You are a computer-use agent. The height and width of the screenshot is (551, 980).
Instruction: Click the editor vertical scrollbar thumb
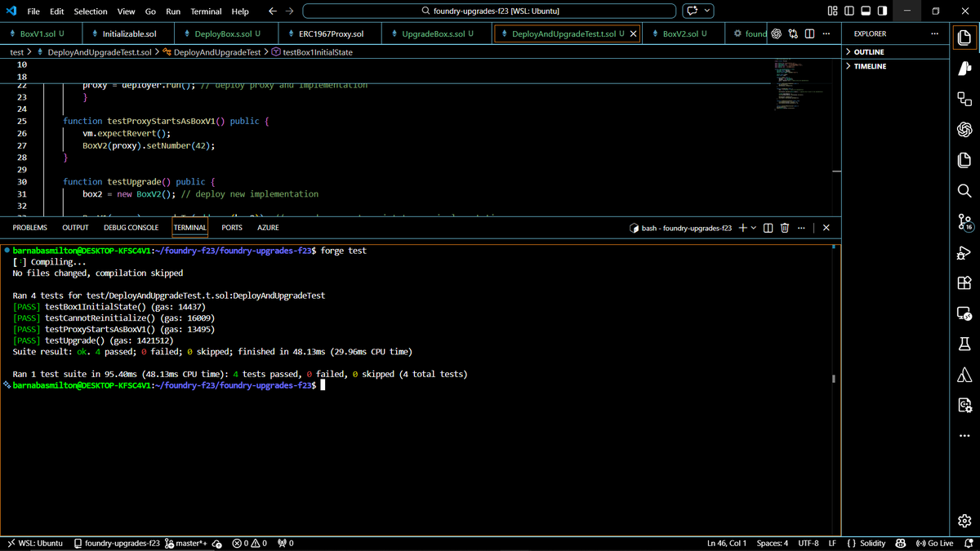point(836,172)
